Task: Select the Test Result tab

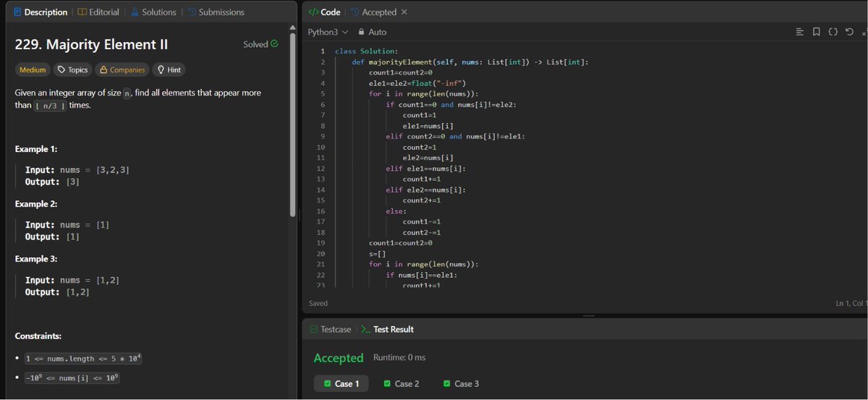Action: (388, 329)
